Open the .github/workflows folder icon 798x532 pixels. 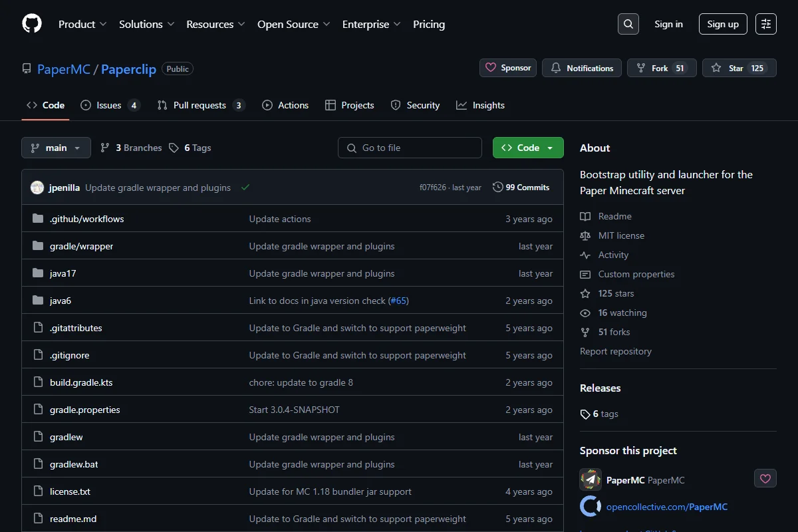pyautogui.click(x=38, y=219)
